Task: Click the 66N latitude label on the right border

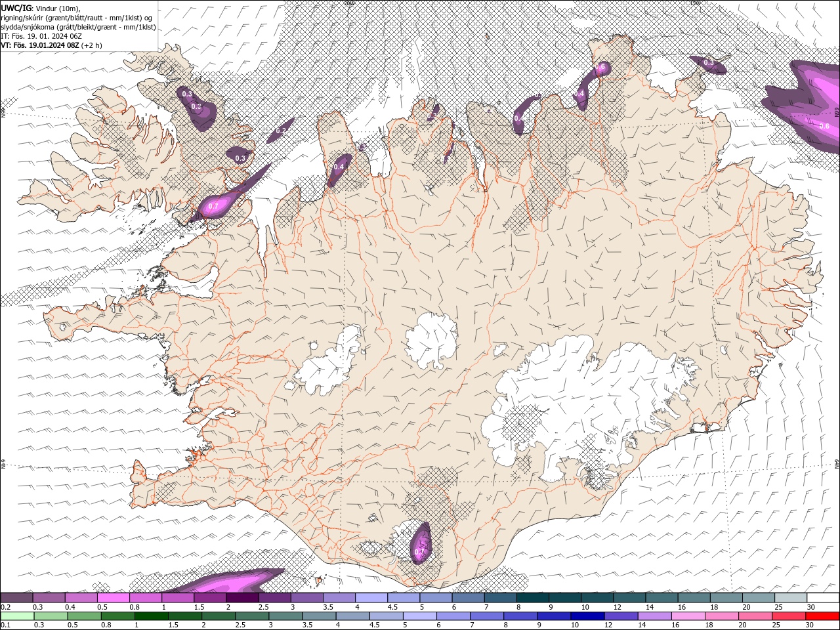Action: pos(837,113)
